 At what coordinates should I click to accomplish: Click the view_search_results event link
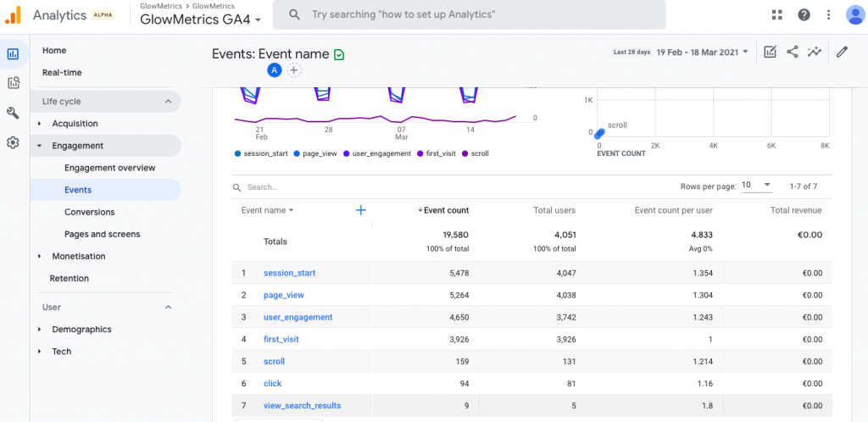302,405
